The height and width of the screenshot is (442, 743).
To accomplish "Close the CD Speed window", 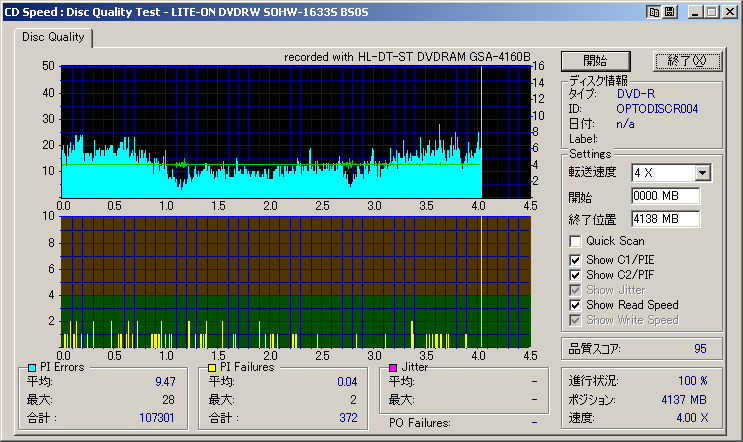I will pos(730,12).
